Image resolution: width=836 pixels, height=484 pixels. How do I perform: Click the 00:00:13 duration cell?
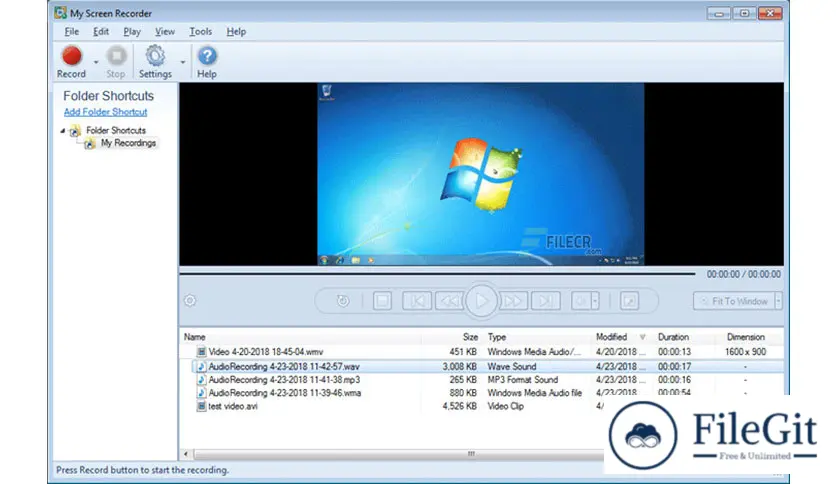tap(674, 352)
